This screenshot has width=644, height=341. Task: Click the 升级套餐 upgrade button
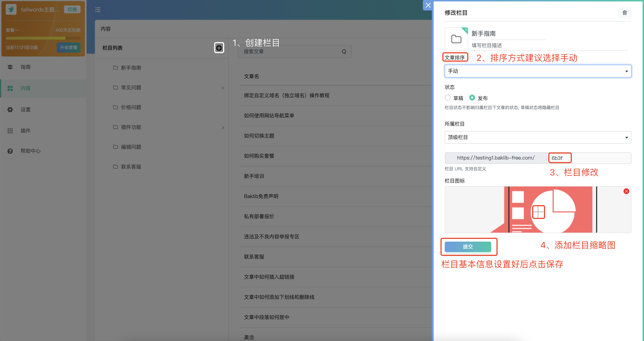click(68, 48)
